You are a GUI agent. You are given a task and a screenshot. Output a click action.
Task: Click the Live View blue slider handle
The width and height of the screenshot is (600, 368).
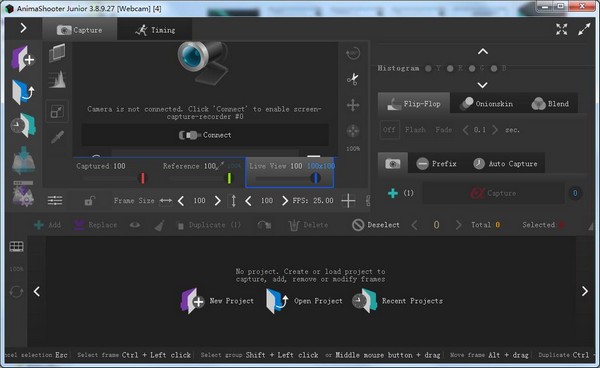[x=315, y=178]
